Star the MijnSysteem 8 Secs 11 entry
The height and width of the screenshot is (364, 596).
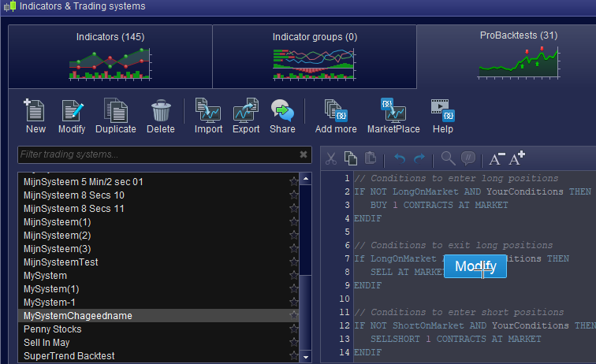293,209
